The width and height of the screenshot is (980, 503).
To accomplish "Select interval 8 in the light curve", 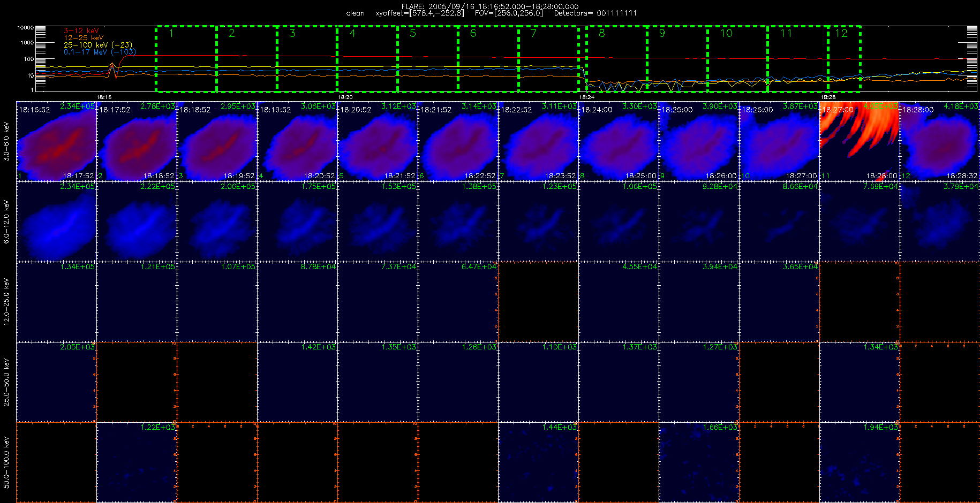I will (617, 59).
